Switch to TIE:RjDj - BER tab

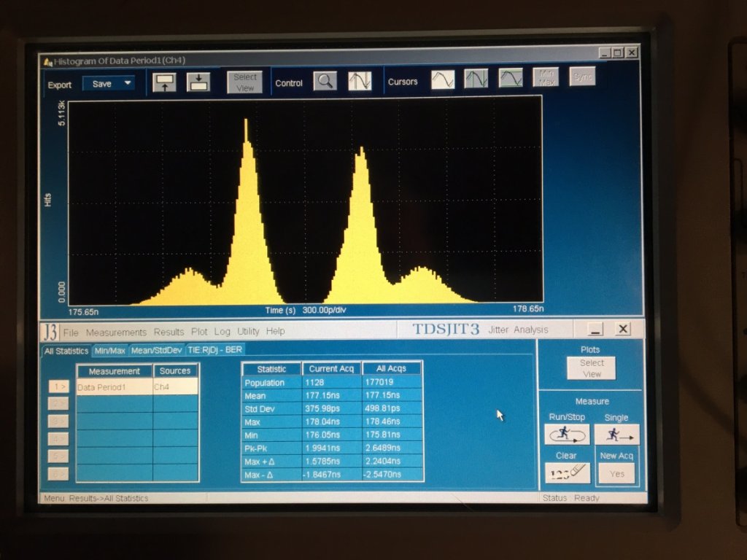[x=215, y=349]
